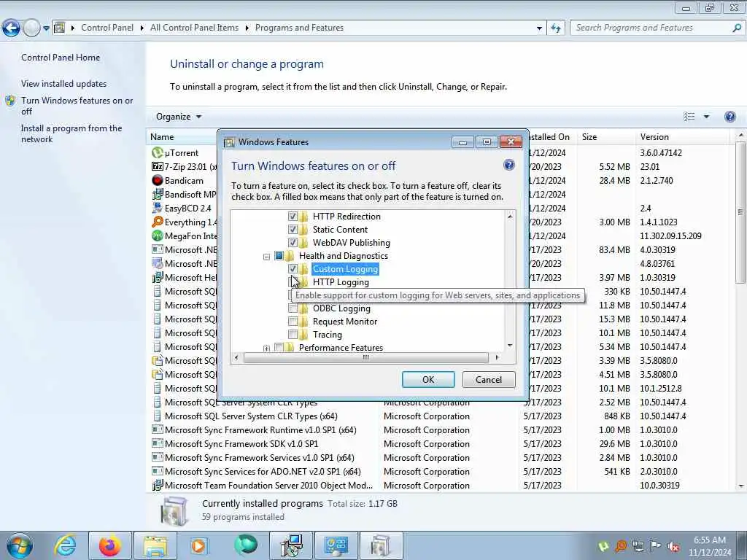Click the refresh button beside address bar
This screenshot has width=747, height=560.
555,28
